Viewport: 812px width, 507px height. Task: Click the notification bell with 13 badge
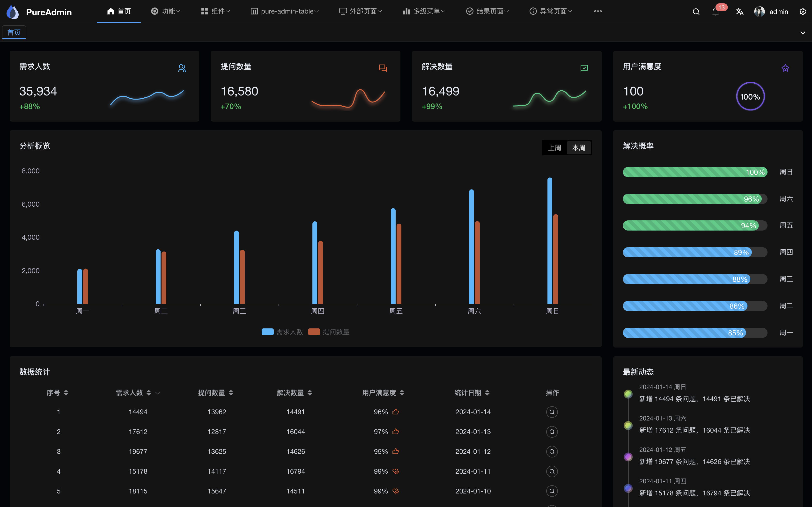pos(716,11)
